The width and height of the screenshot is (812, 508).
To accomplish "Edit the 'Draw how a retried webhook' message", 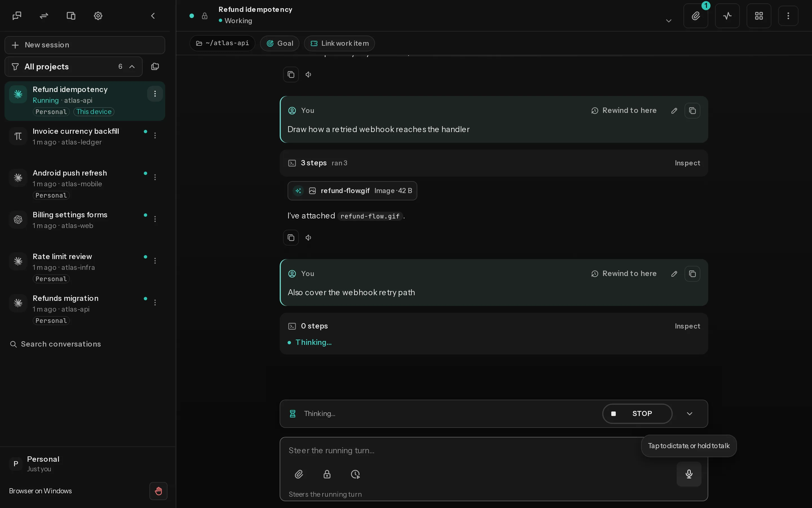I will pyautogui.click(x=674, y=111).
